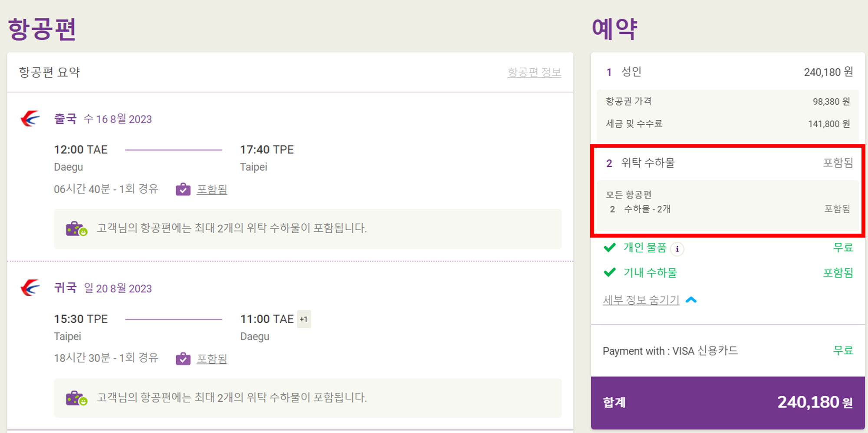Viewport: 868px width, 433px height.
Task: Click the 무료 label beside 개인 물품
Action: click(x=844, y=247)
